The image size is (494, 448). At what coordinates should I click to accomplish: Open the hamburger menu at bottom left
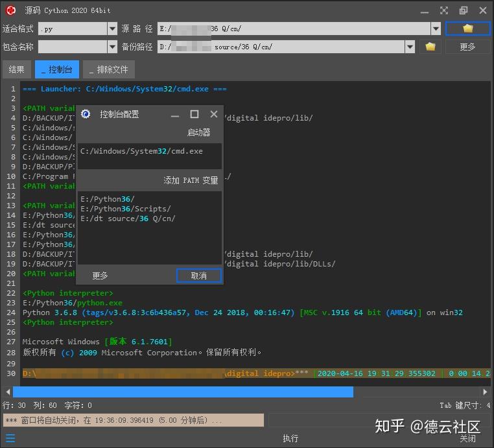(10, 438)
